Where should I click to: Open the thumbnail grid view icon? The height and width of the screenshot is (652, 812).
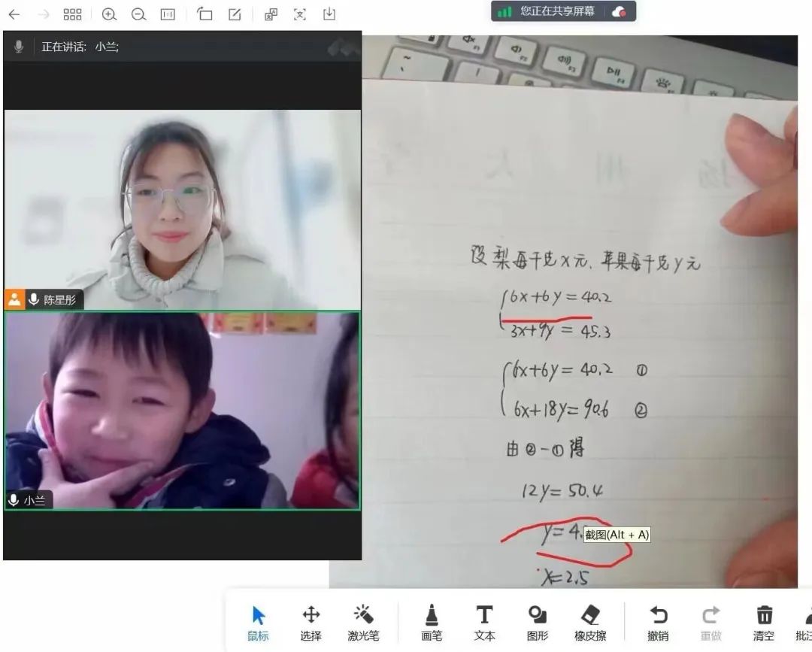[72, 14]
